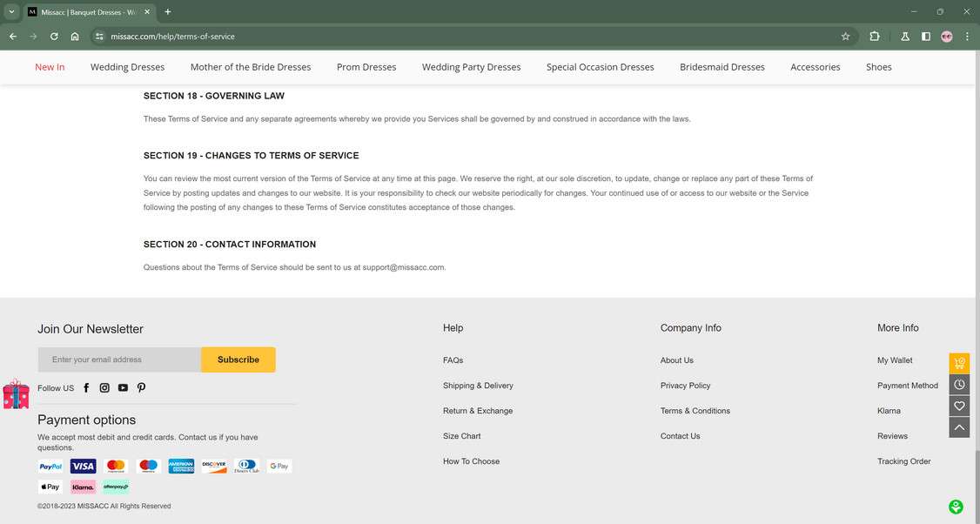
Task: Open Missacc's Facebook page icon
Action: 85,387
